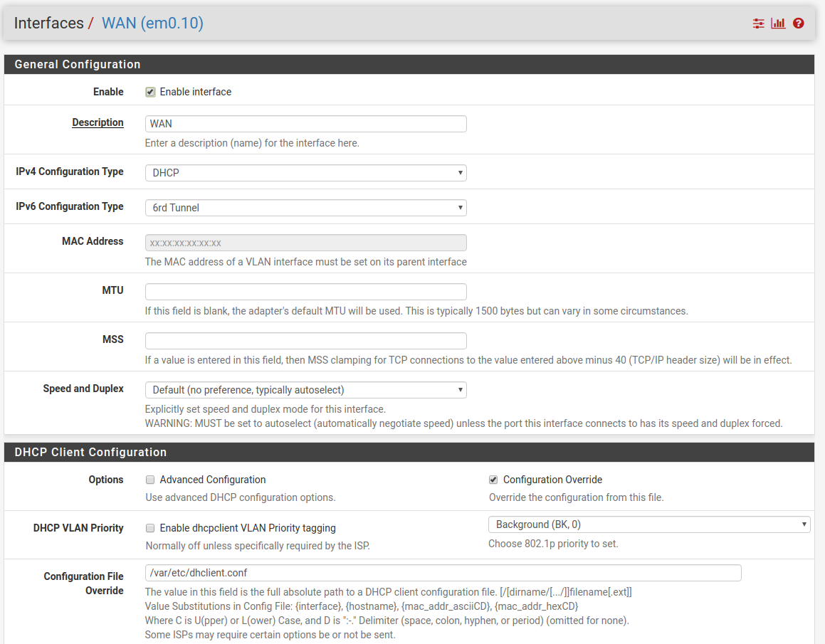Disable the Configuration Override option
825x644 pixels.
(492, 480)
